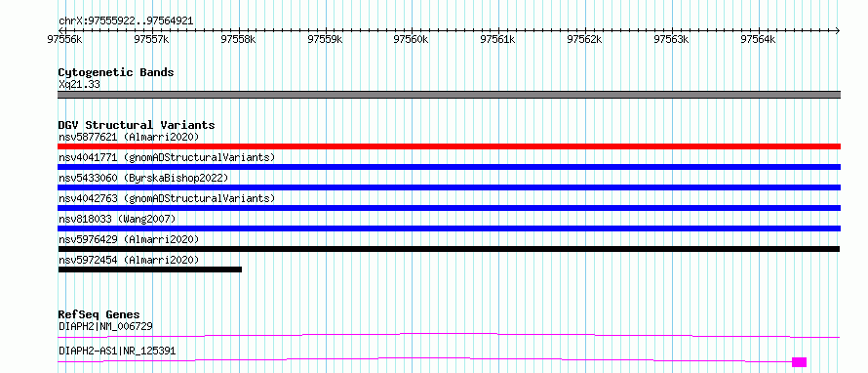Open the DIAPH2-AS1|NR_125391 gene label
The image size is (868, 373).
[118, 351]
